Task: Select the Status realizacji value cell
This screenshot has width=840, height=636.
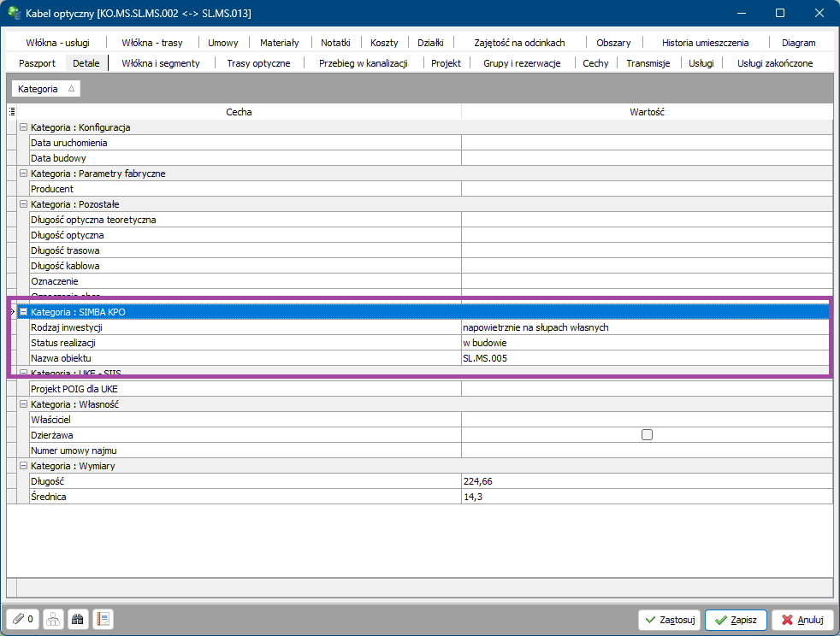Action: click(647, 343)
